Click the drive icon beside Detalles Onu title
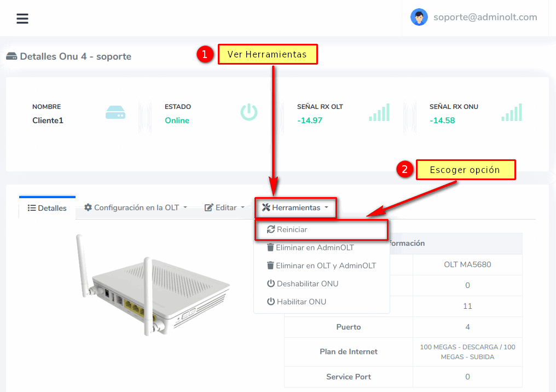 [x=11, y=56]
